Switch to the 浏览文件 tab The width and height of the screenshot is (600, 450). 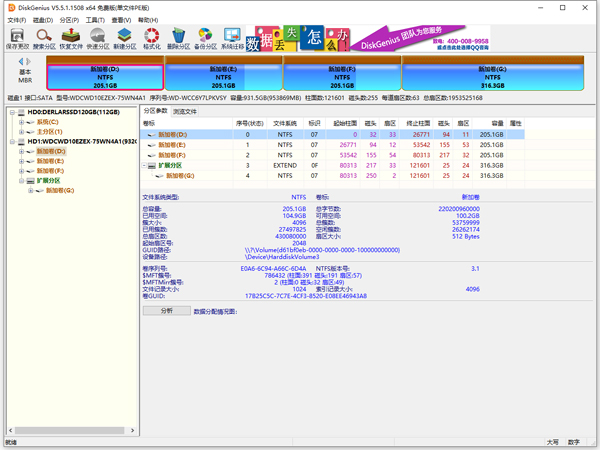pos(186,111)
